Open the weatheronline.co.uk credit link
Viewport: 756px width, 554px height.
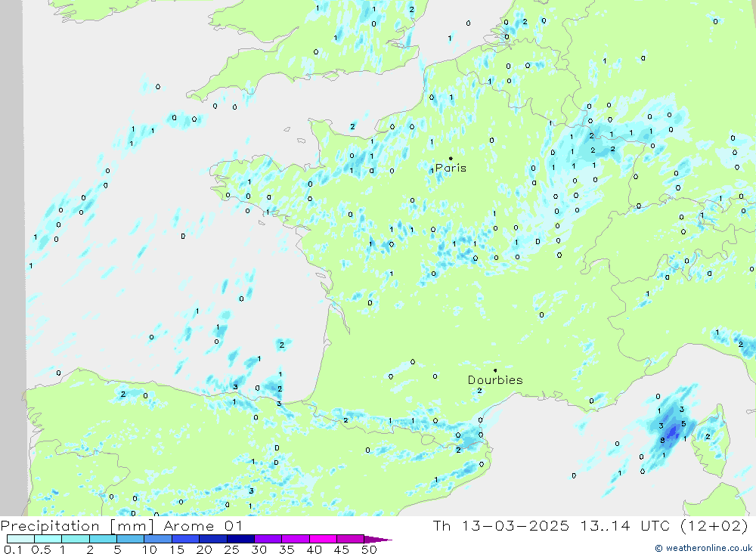703,548
